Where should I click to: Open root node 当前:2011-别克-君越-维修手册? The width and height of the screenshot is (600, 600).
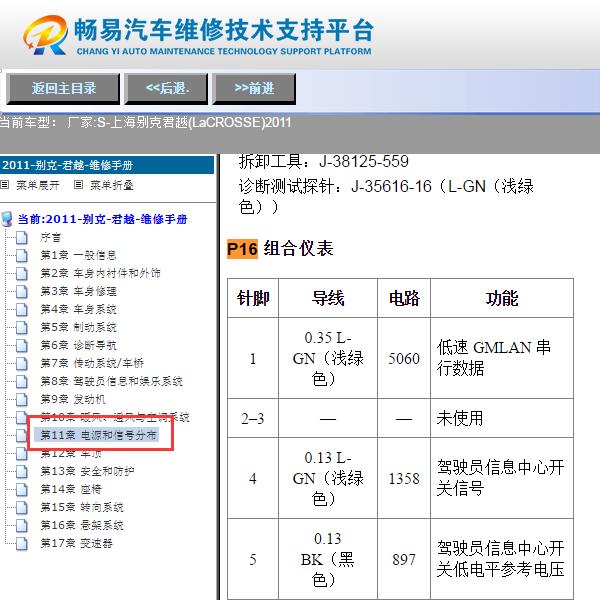pyautogui.click(x=102, y=219)
